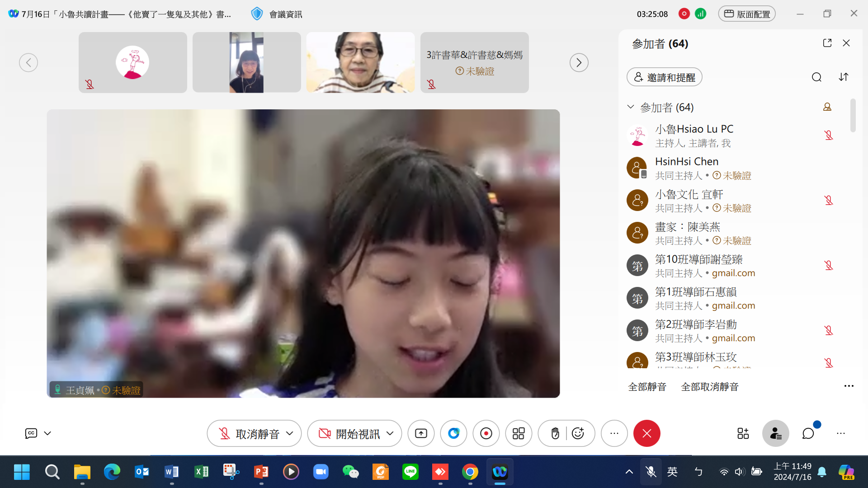Raise hand using the hand icon

click(555, 434)
